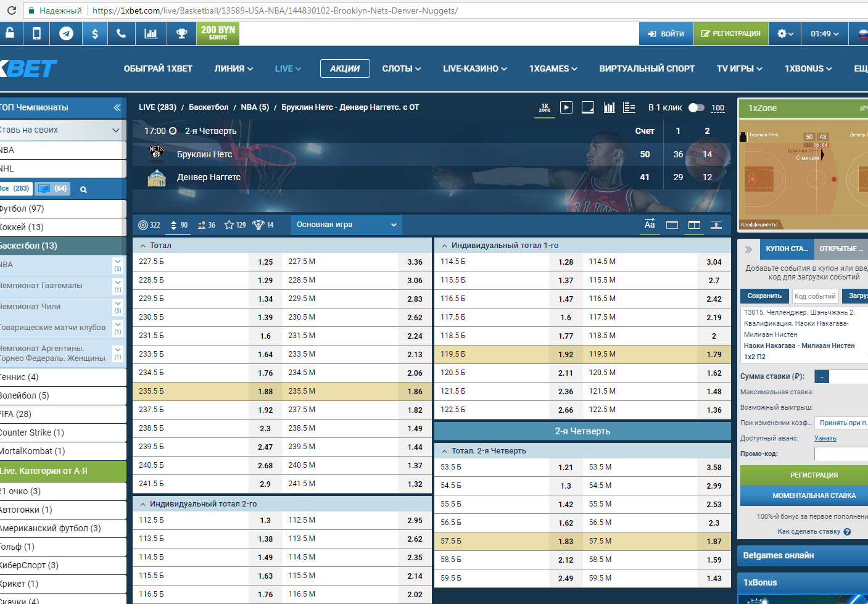Image resolution: width=868 pixels, height=604 pixels.
Task: Open the mobile apps phone icon
Action: click(x=37, y=34)
